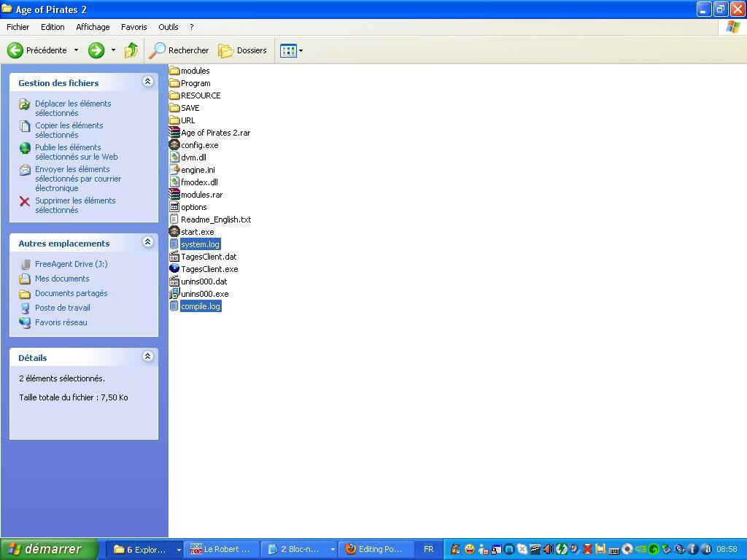Open the view mode icon button

tap(288, 50)
